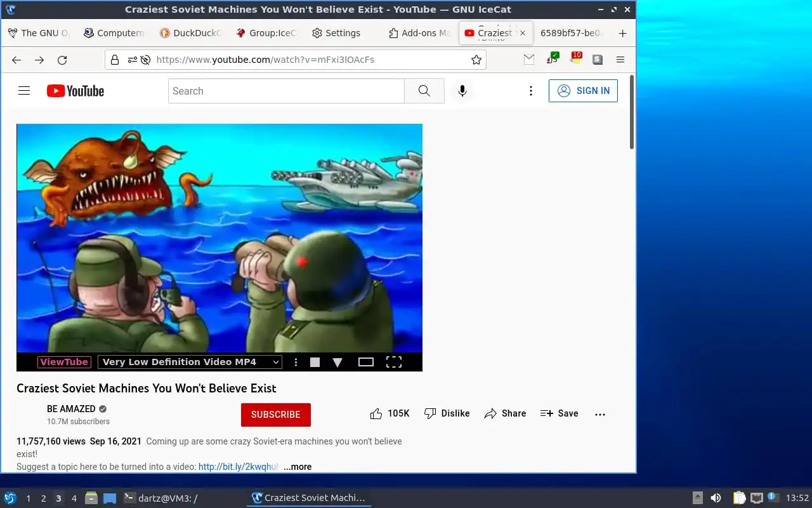The width and height of the screenshot is (812, 508).
Task: Switch to the Settings tab
Action: click(x=343, y=33)
